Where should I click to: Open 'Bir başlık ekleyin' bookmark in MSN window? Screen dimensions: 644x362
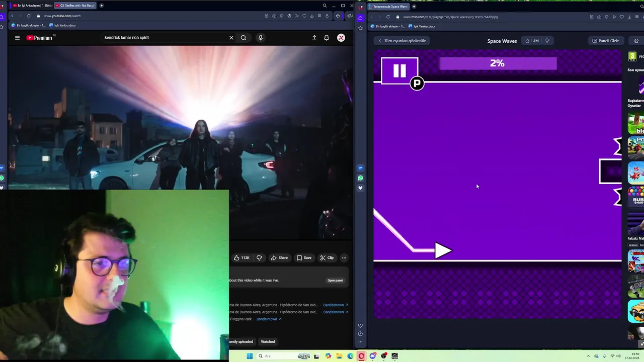click(387, 26)
